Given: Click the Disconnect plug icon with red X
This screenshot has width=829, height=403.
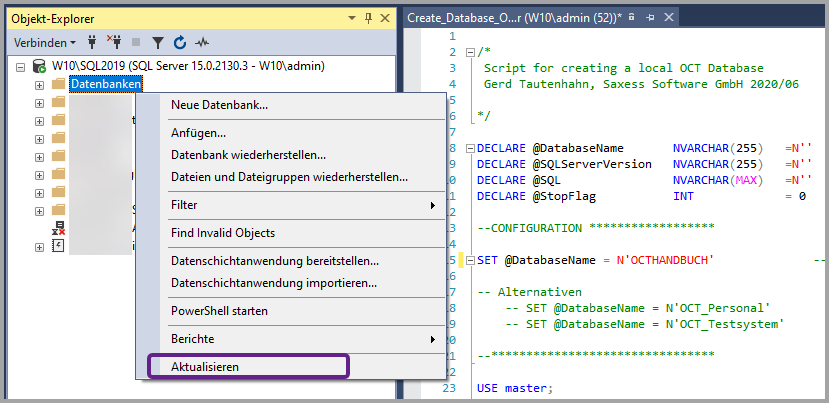Looking at the screenshot, I should click(115, 43).
